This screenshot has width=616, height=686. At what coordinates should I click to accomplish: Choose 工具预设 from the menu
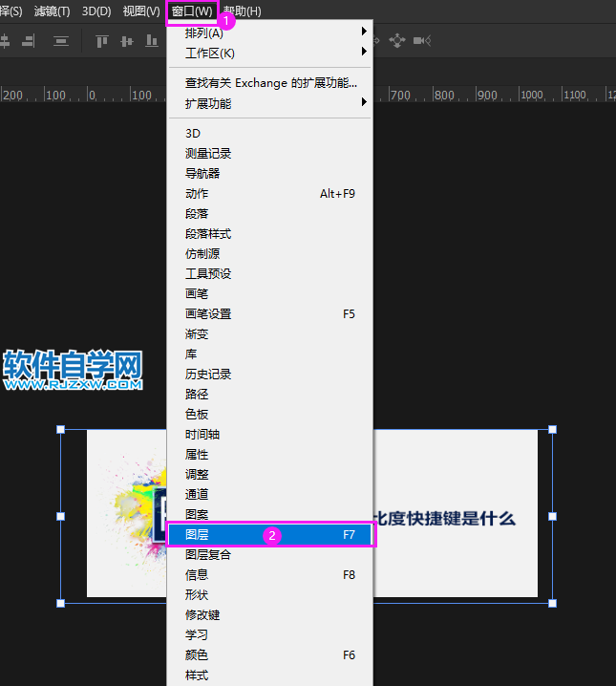coord(269,274)
